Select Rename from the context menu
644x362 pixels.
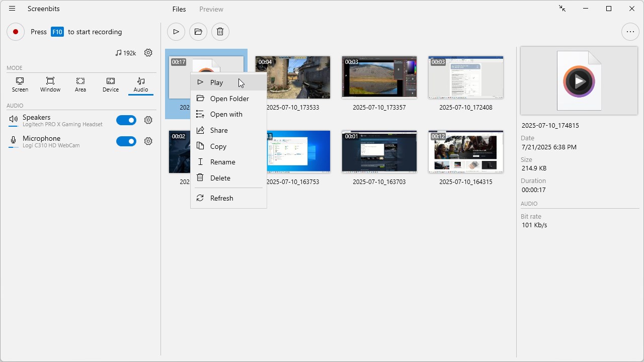point(222,162)
